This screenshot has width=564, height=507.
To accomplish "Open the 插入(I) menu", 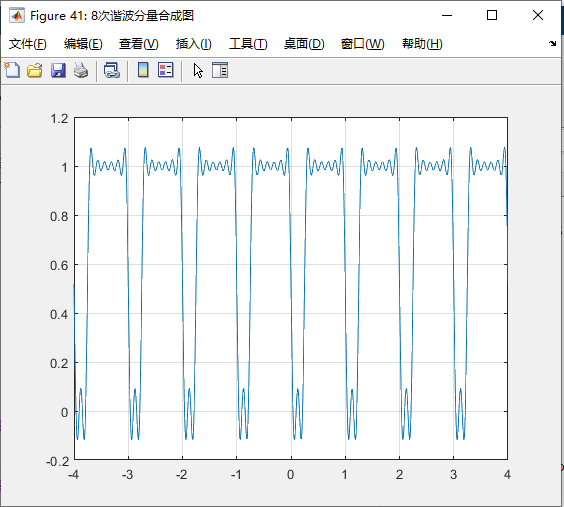I will pyautogui.click(x=194, y=44).
